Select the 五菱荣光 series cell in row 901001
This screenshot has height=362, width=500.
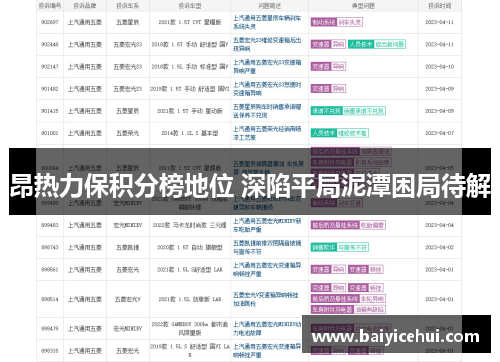(128, 133)
